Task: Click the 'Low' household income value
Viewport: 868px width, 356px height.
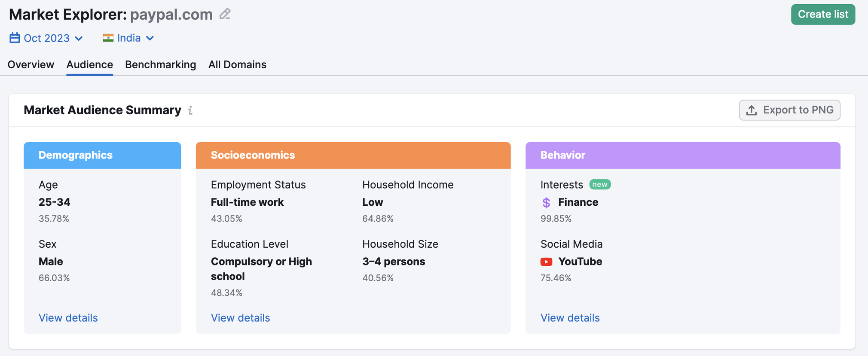Action: point(373,202)
